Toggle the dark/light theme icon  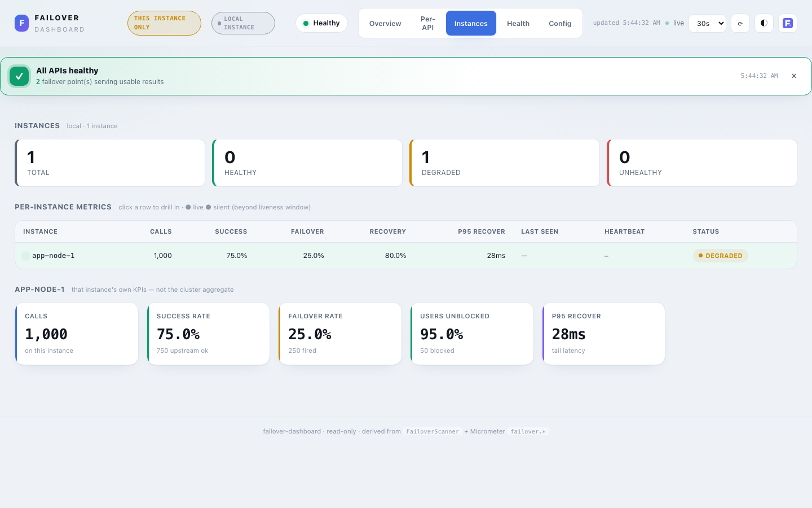764,23
